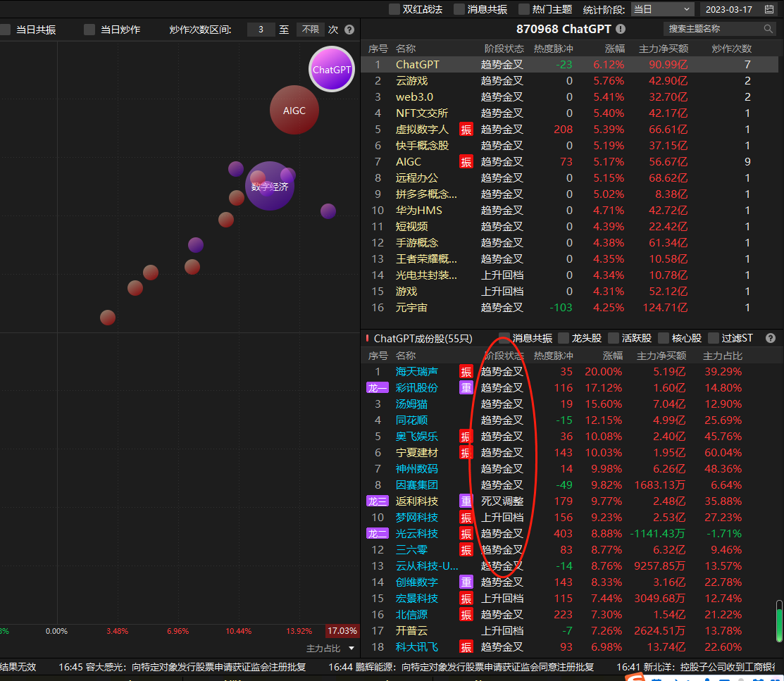Select the ChatGPT bubble in the chart

pos(332,69)
